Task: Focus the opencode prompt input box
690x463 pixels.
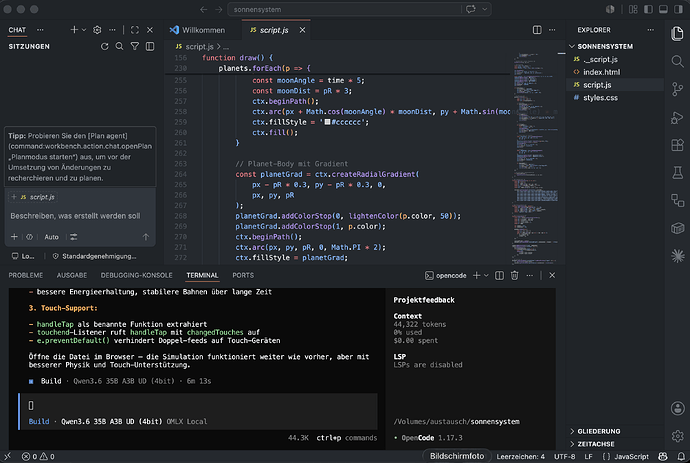Action: coord(200,405)
